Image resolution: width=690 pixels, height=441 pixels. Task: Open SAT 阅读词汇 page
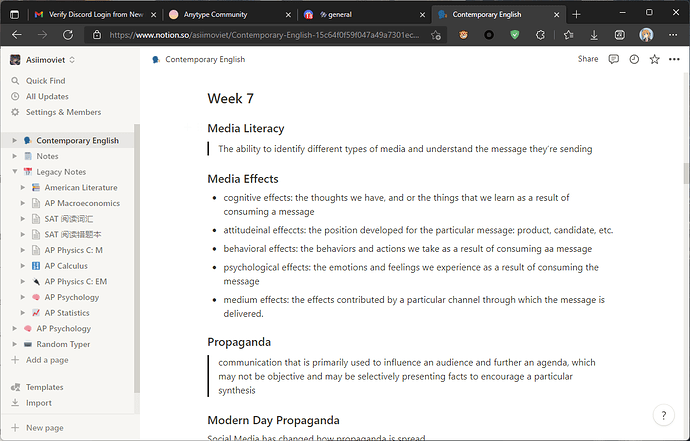(x=69, y=219)
